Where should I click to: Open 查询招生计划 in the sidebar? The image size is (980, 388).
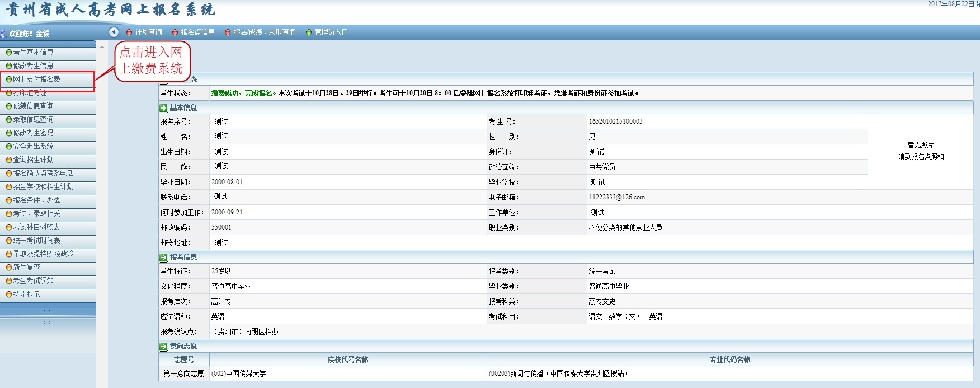(x=33, y=160)
